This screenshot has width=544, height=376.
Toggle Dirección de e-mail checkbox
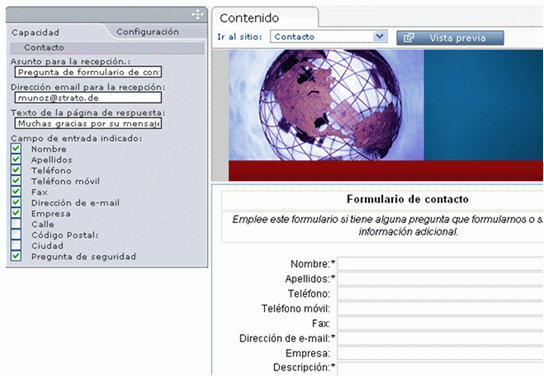(x=16, y=202)
